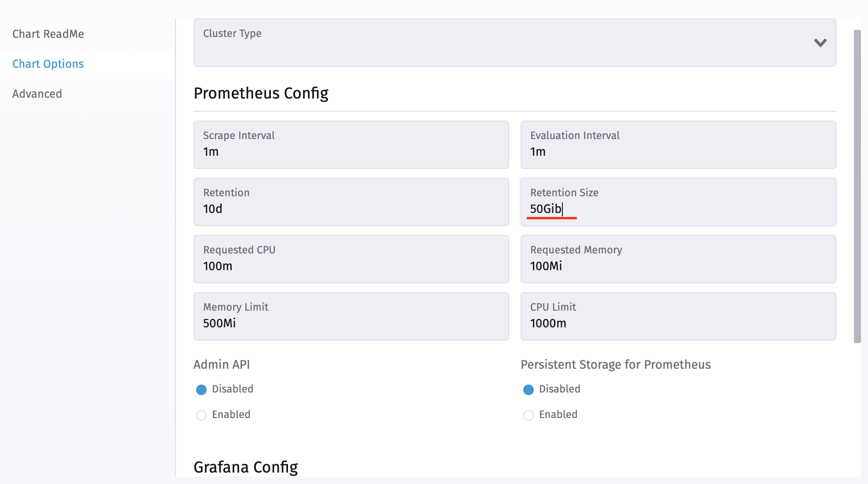Open the Cluster Type chevron arrow
868x484 pixels.
820,43
